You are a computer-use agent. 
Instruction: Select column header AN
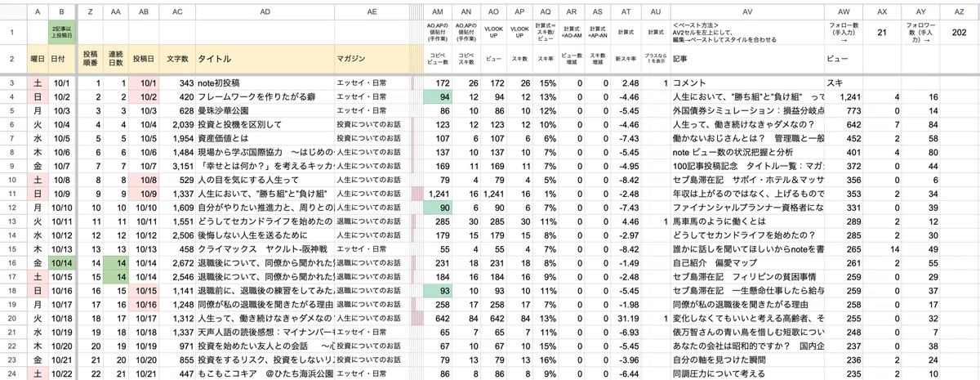click(x=466, y=12)
